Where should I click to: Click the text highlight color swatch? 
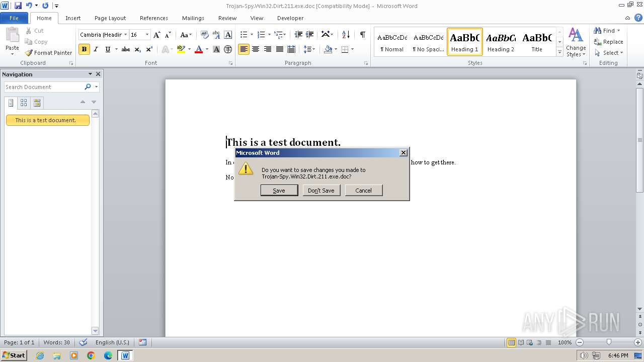(x=181, y=49)
